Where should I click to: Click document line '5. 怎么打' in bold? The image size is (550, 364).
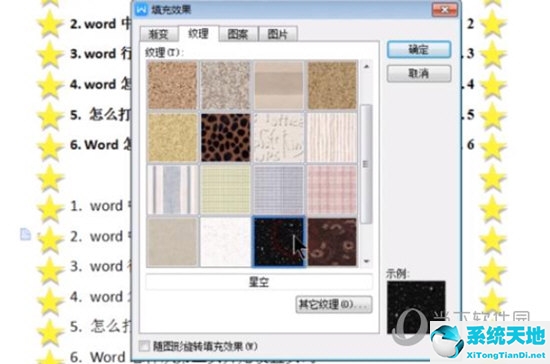(x=100, y=114)
